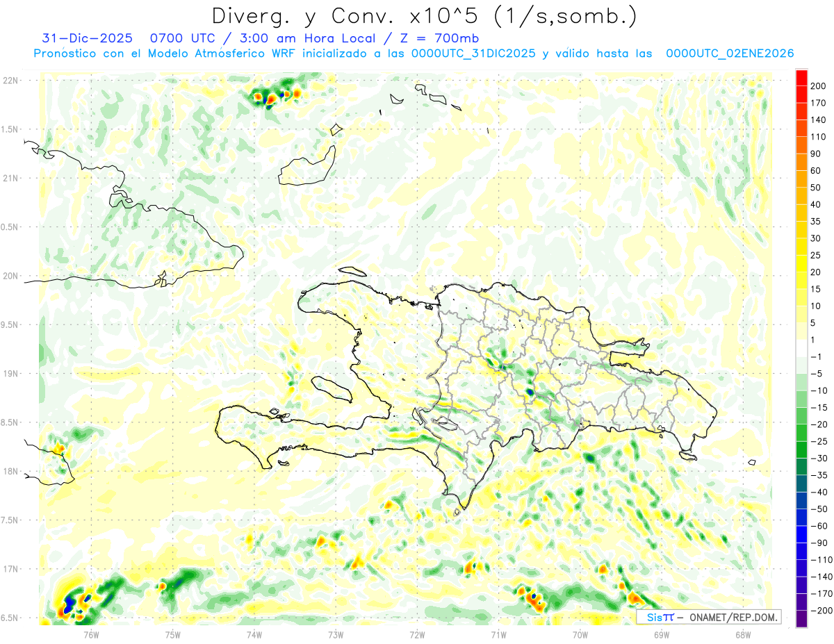Click the white swatch between 1 and -1
This screenshot has width=834, height=644.
pyautogui.click(x=801, y=348)
